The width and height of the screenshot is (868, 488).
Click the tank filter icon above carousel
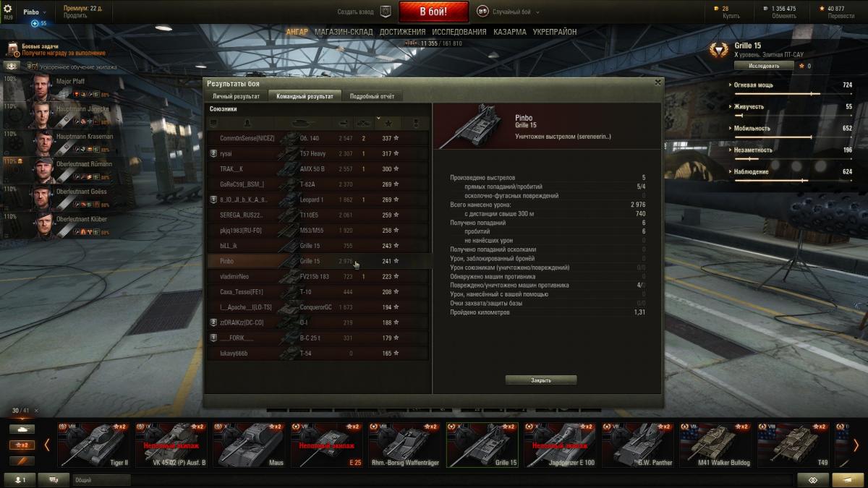22,429
